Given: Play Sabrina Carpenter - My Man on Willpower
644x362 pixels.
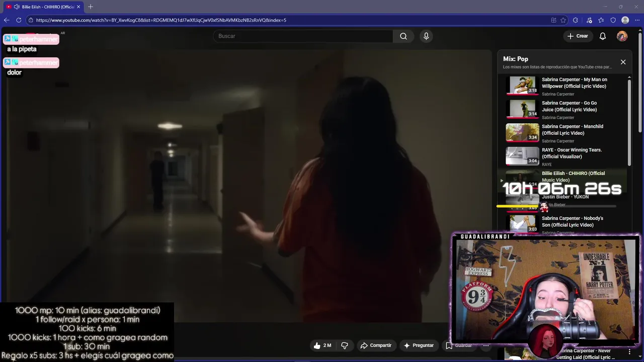Looking at the screenshot, I should coord(575,82).
